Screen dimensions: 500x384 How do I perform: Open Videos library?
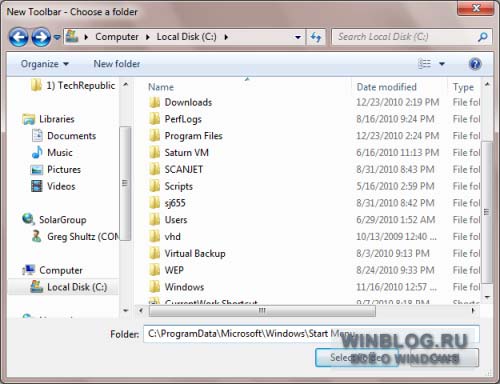click(x=53, y=186)
